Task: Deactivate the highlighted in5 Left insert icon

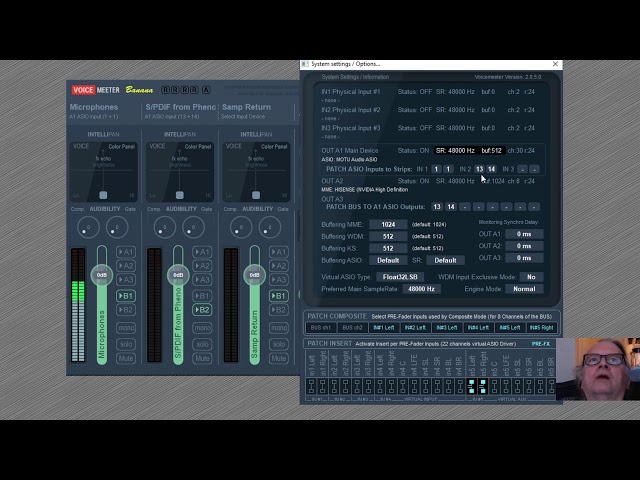Action: (471, 386)
